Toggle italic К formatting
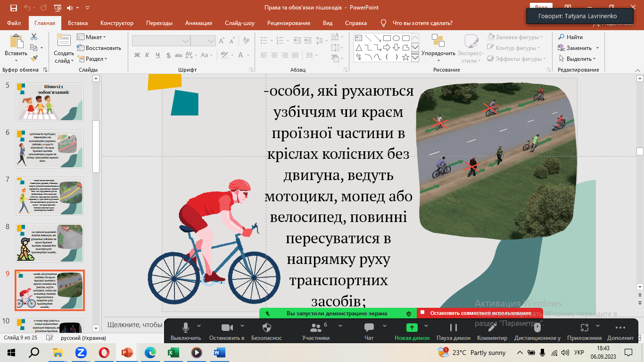644x362 pixels. pyautogui.click(x=147, y=55)
